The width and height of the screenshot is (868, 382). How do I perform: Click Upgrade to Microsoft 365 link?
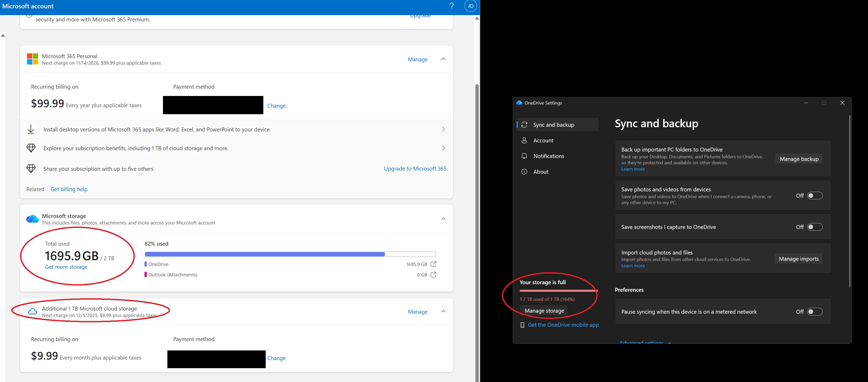415,169
